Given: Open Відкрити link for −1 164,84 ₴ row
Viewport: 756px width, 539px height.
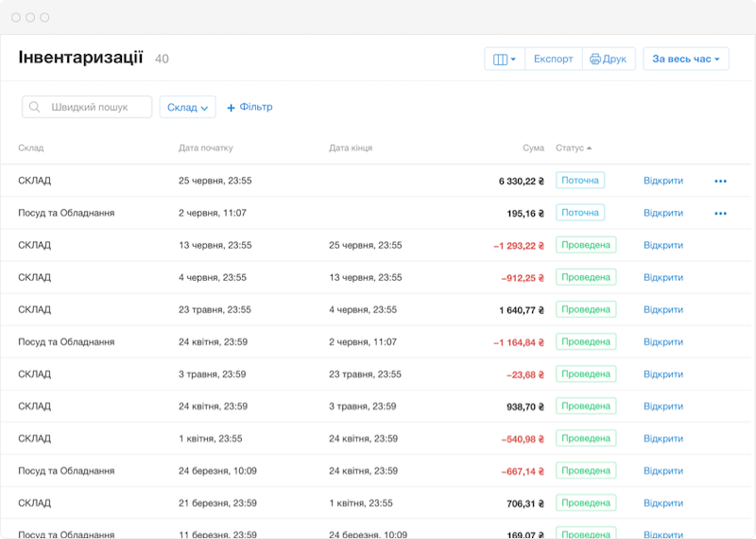Looking at the screenshot, I should pyautogui.click(x=663, y=342).
